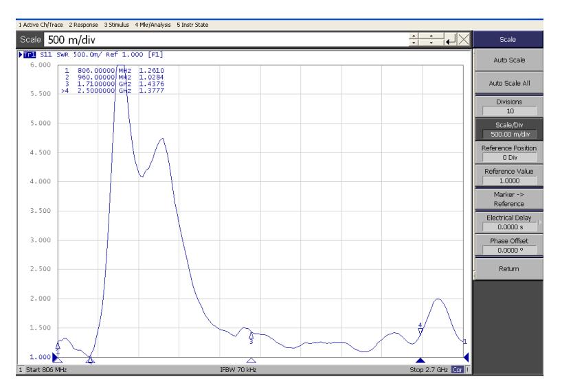
Task: Click the Stop 2.7 GHz label
Action: tap(429, 370)
